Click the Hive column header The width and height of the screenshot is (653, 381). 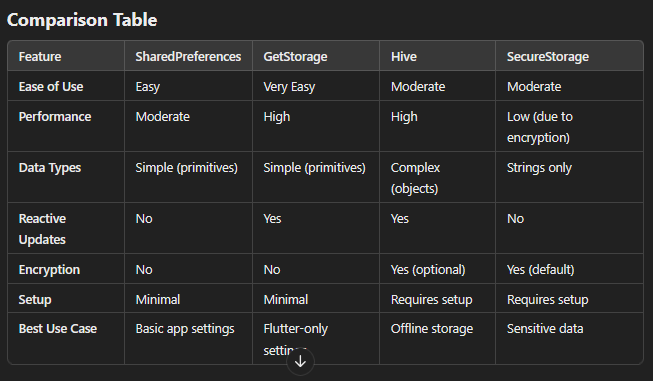[x=404, y=57]
